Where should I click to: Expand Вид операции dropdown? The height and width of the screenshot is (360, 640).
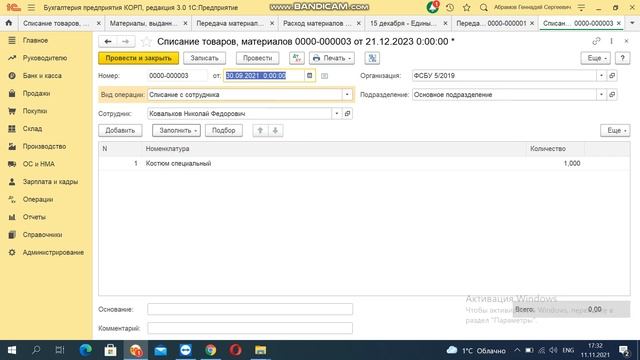(x=347, y=95)
